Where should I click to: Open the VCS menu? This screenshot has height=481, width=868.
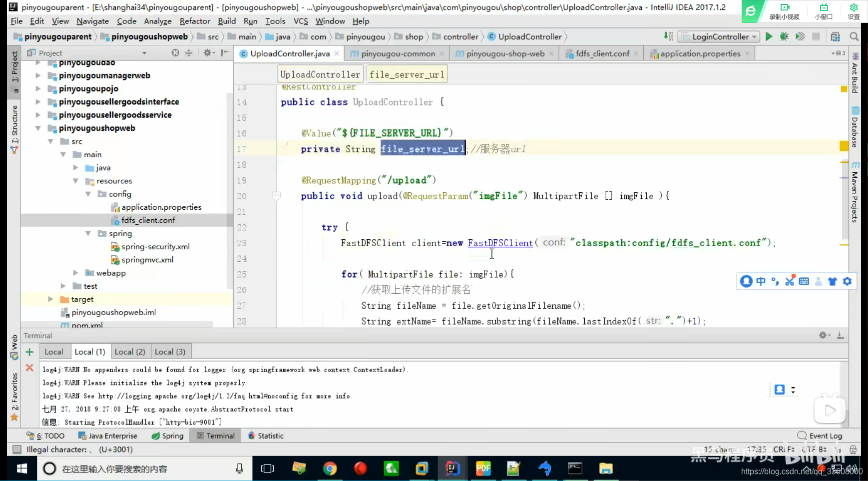click(x=301, y=21)
